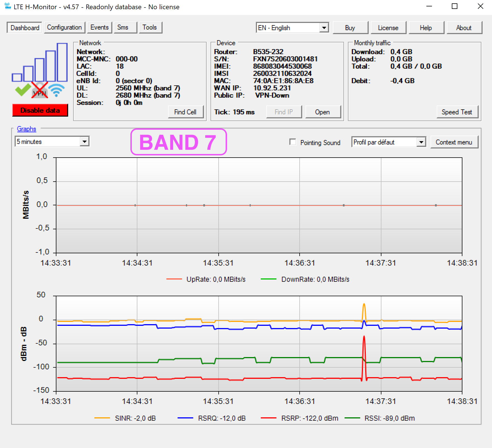Click the crossed-out VPN lock icon
Viewport: 492px width, 448px height.
point(40,90)
